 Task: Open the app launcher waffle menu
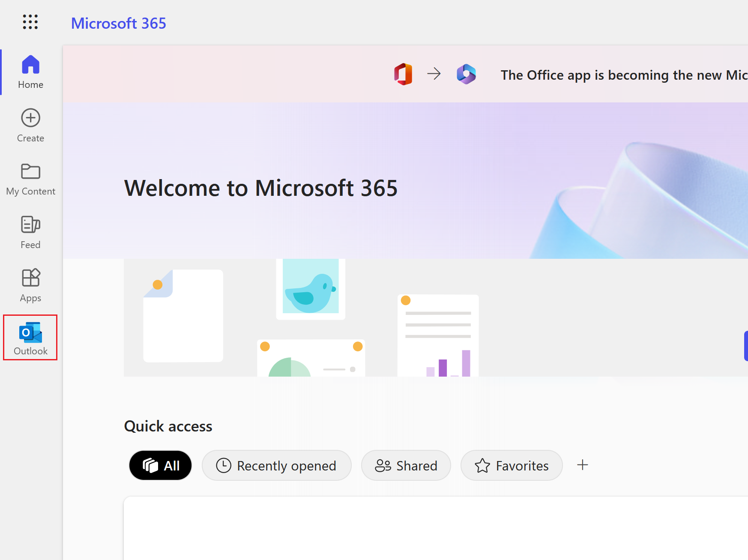[x=30, y=22]
